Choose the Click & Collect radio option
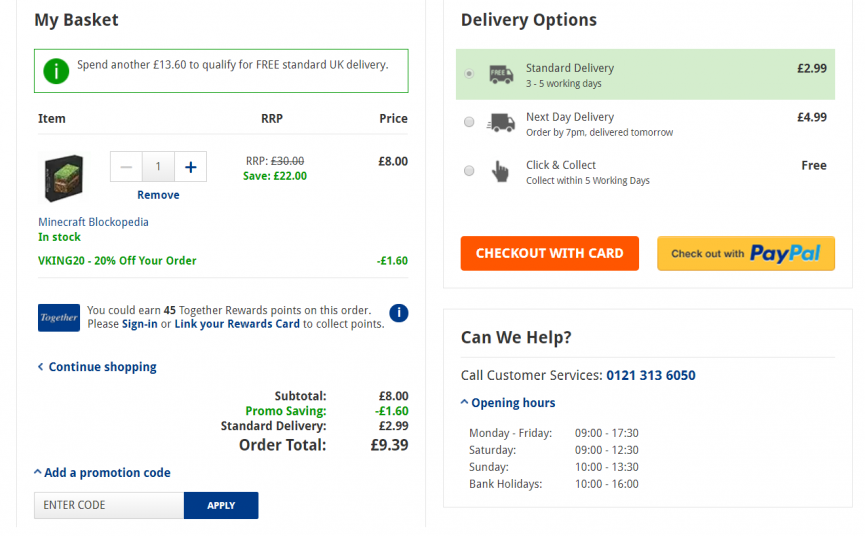The image size is (865, 536). coord(469,170)
